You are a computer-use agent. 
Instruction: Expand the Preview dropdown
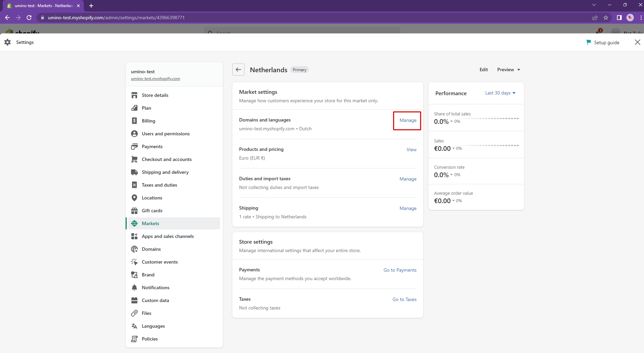coord(509,70)
